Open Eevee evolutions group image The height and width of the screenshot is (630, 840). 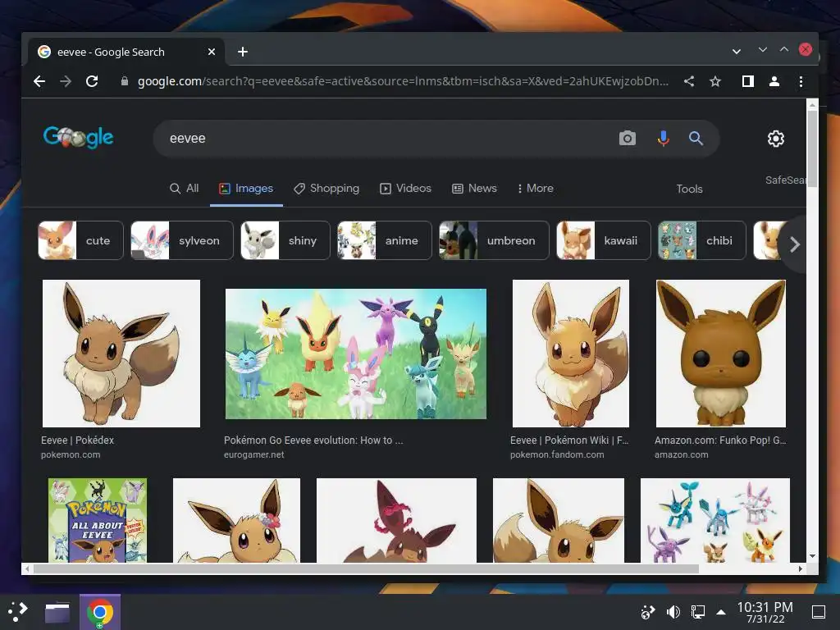pos(356,354)
